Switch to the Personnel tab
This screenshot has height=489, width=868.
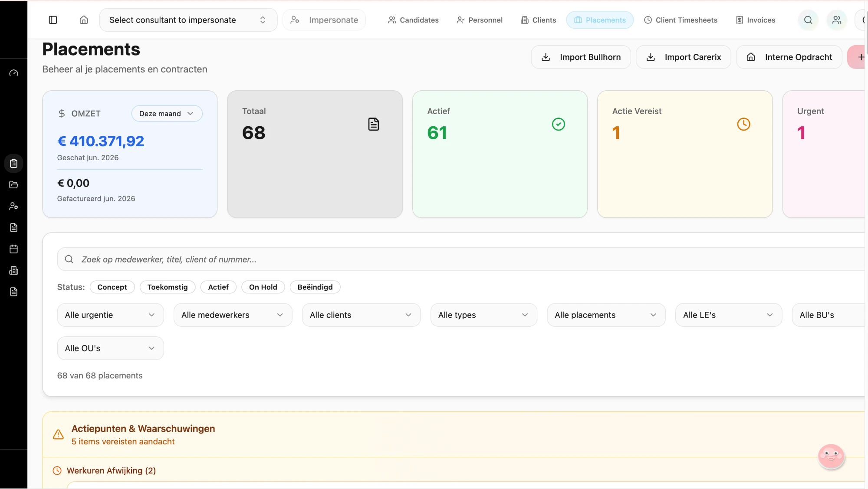pos(480,20)
